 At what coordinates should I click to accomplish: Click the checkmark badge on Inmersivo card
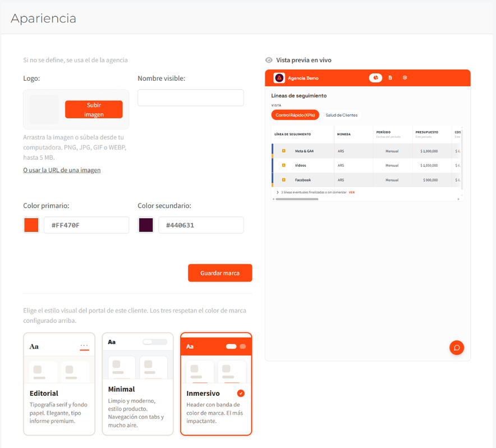coord(241,393)
